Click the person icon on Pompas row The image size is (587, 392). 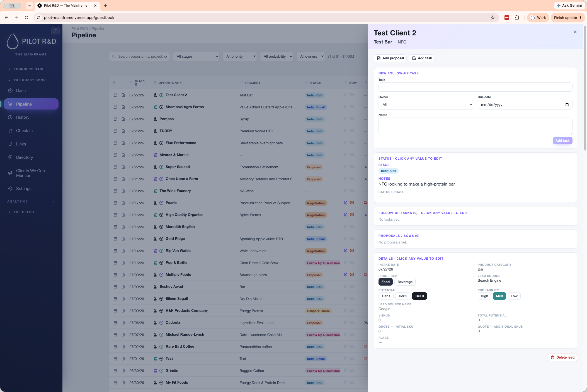click(x=155, y=119)
